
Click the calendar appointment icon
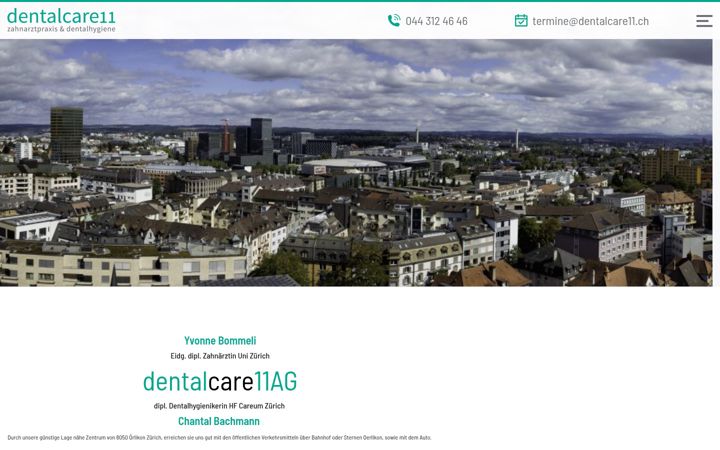click(521, 21)
